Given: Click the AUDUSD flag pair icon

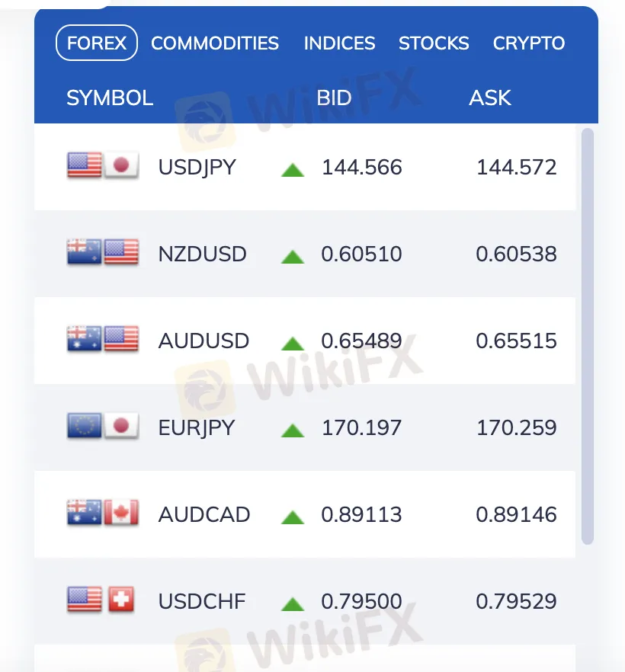Looking at the screenshot, I should pos(103,340).
